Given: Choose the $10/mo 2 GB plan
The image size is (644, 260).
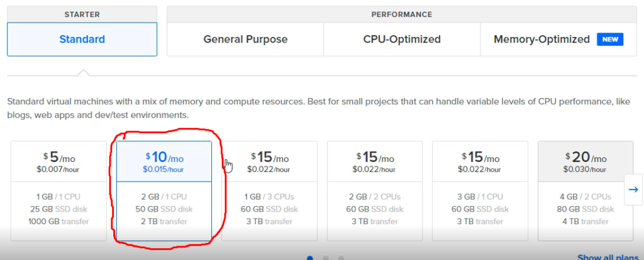Looking at the screenshot, I should pyautogui.click(x=164, y=191).
